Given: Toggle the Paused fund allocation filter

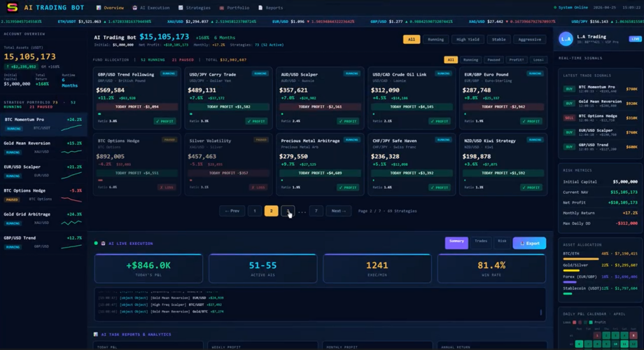Looking at the screenshot, I should pyautogui.click(x=493, y=60).
